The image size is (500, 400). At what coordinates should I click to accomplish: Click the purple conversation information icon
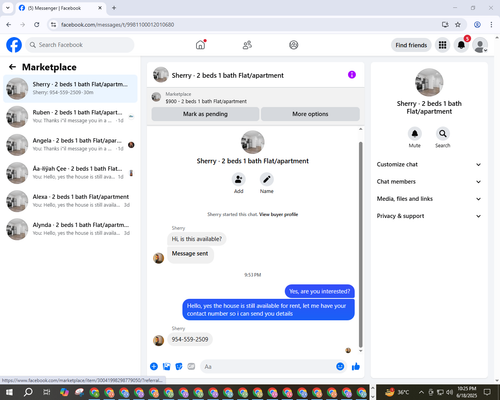tap(352, 75)
